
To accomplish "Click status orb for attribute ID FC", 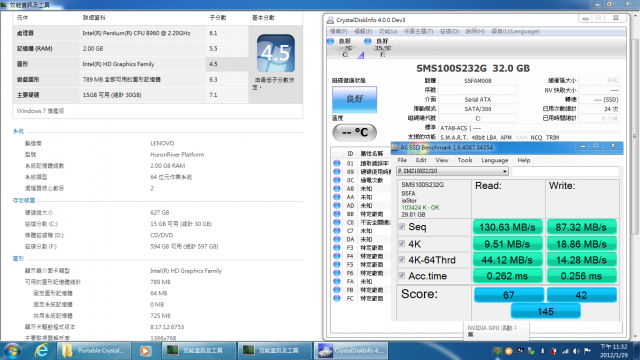I will click(337, 298).
